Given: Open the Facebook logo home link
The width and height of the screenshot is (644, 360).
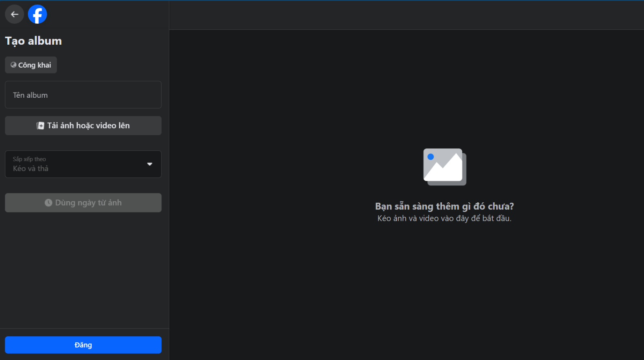Looking at the screenshot, I should (x=37, y=14).
